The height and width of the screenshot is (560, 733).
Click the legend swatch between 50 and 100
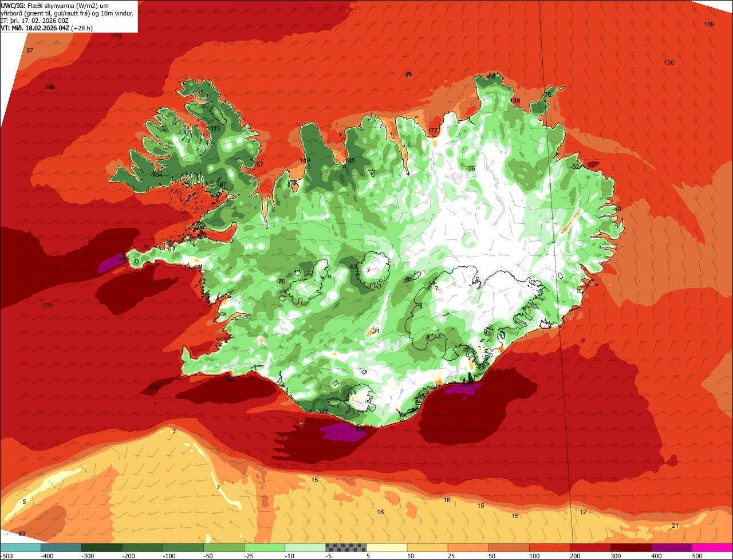click(x=509, y=547)
